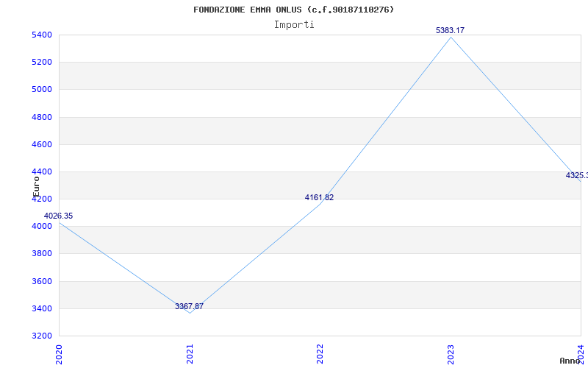Click the 3200 y-axis value
Screen dimensions: 588x368
point(41,336)
